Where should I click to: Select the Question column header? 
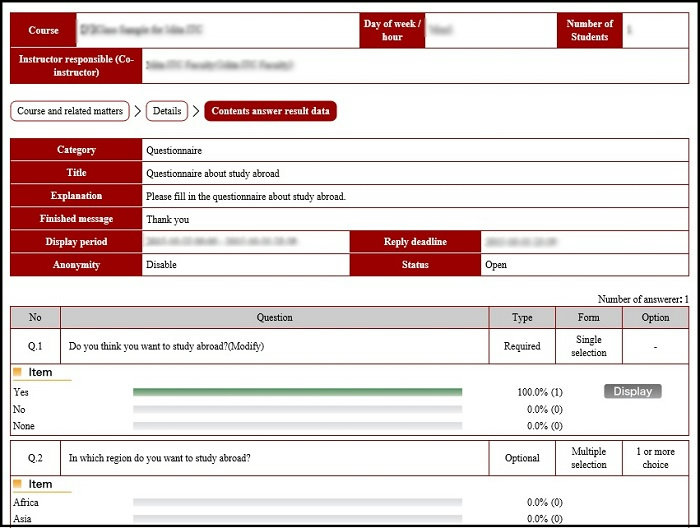tap(274, 318)
